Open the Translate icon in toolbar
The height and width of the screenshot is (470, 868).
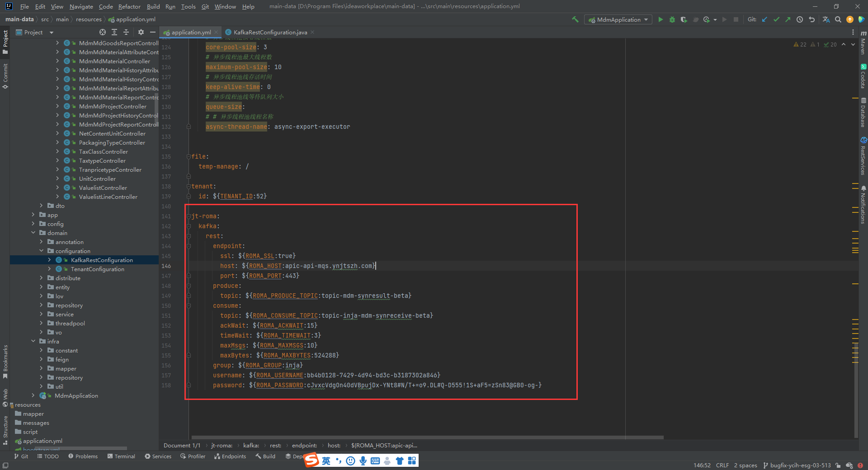pos(826,19)
